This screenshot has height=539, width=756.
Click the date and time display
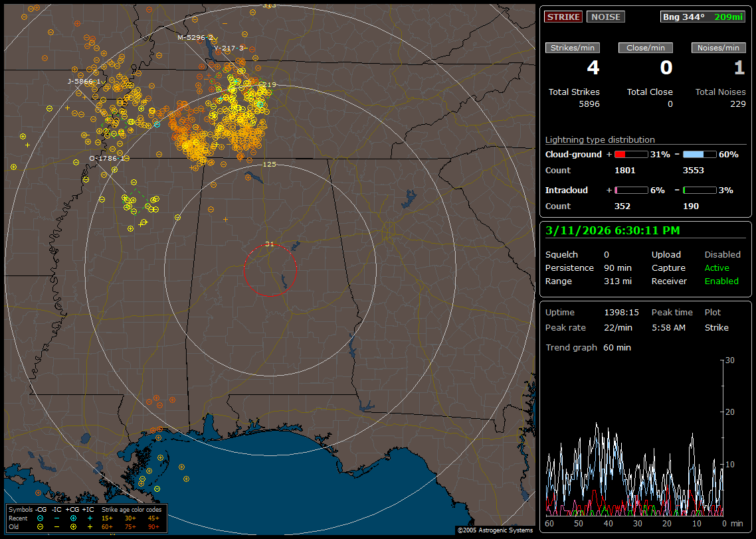612,230
